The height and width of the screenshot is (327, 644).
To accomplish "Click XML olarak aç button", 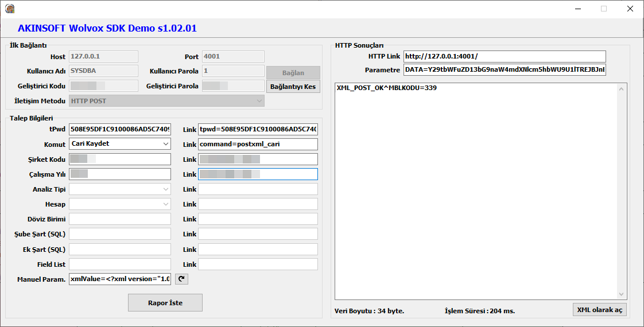I will (x=599, y=310).
